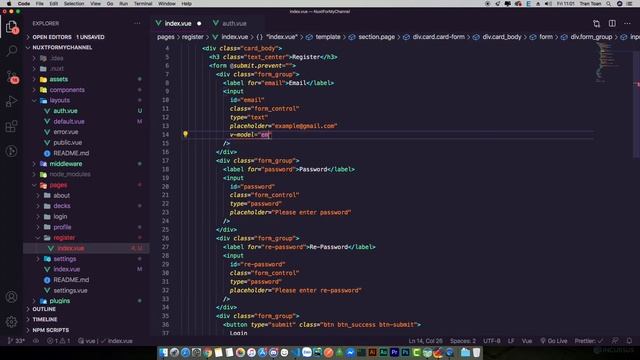Collapse the pages folder

(x=86, y=185)
